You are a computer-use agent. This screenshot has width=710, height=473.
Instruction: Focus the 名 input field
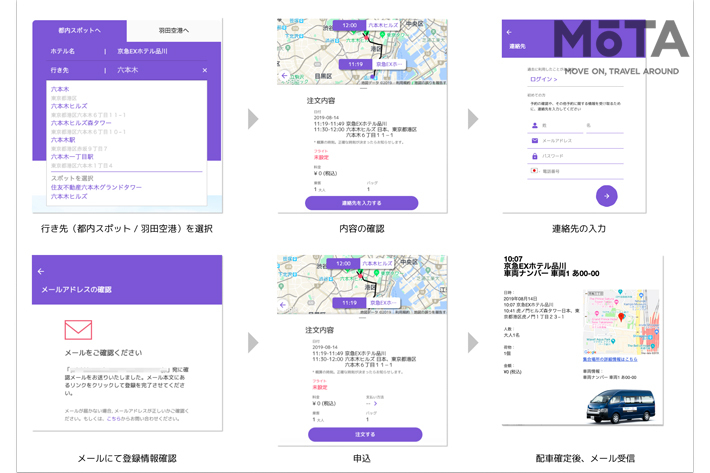(604, 126)
